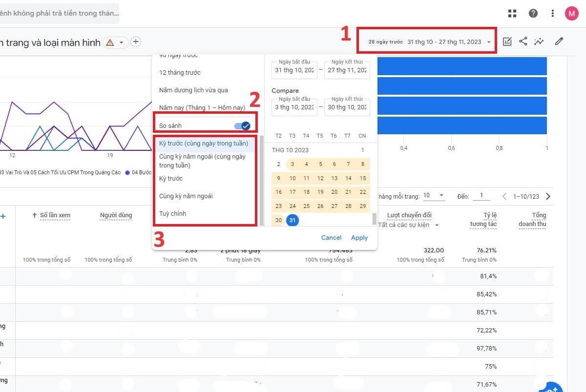Viewport: 586px width, 392px height.
Task: Click the top blue bar in bar chart
Action: tap(462, 66)
